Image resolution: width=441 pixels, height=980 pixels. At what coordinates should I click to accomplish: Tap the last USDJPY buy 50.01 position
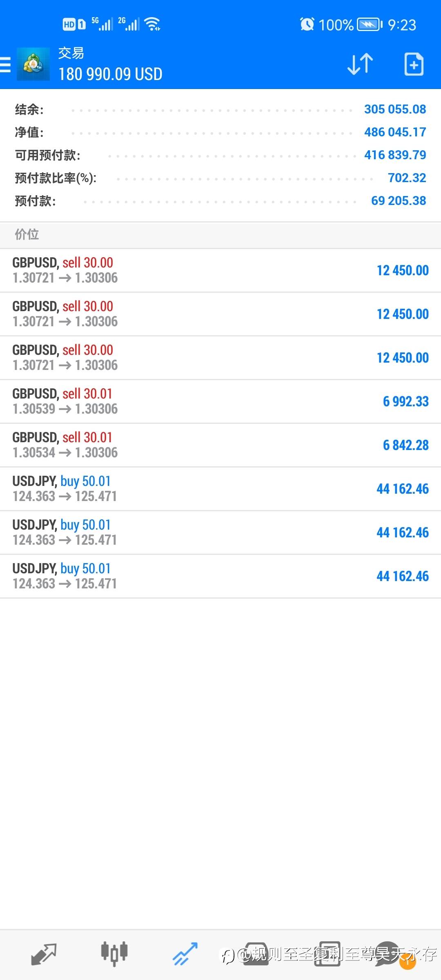tap(220, 576)
